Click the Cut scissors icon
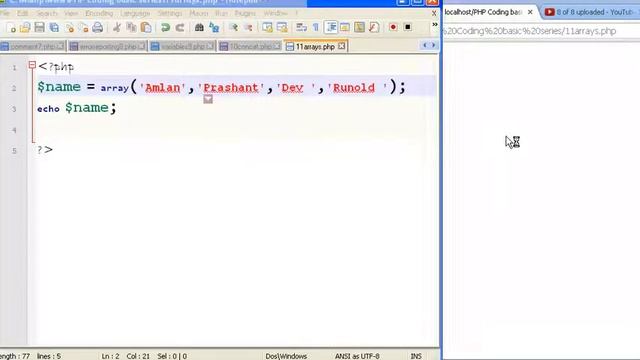 pyautogui.click(x=117, y=28)
